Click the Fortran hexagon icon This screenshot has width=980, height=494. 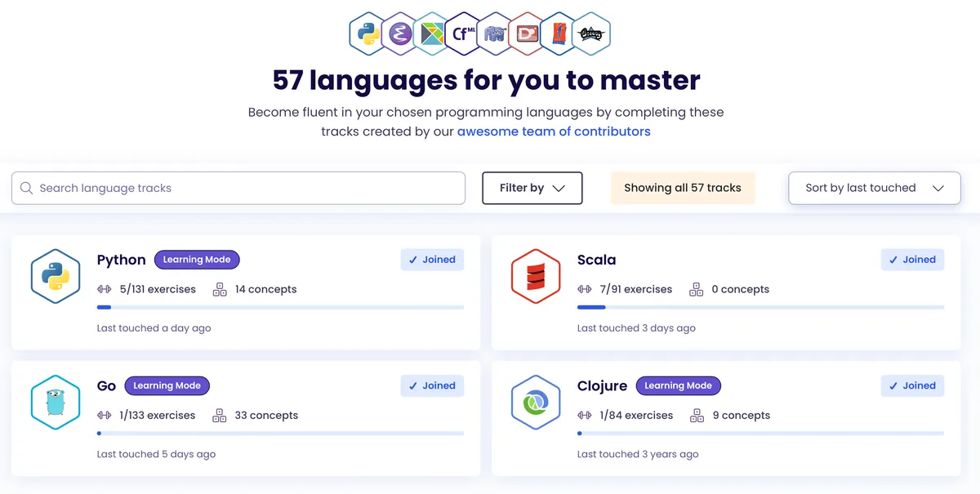click(x=558, y=33)
